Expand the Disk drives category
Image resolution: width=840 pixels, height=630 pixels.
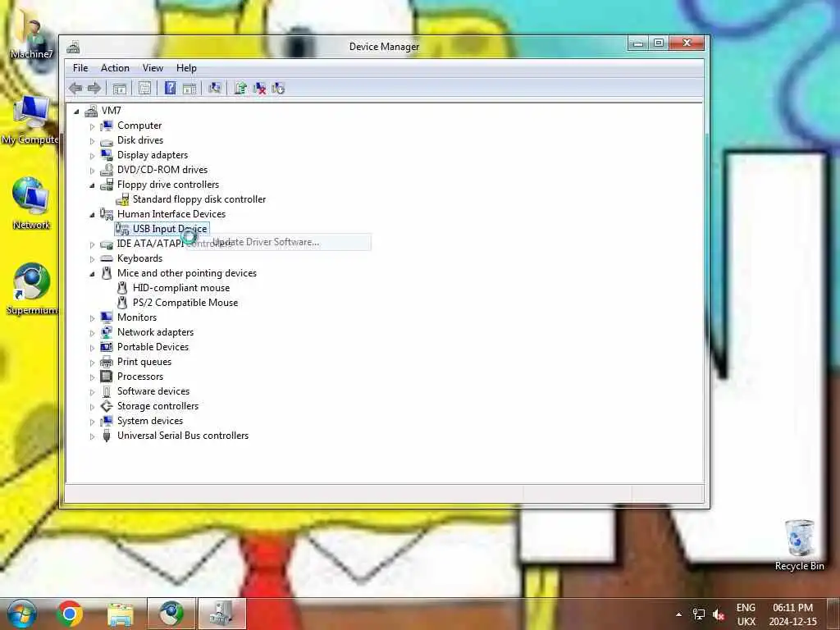[92, 141]
